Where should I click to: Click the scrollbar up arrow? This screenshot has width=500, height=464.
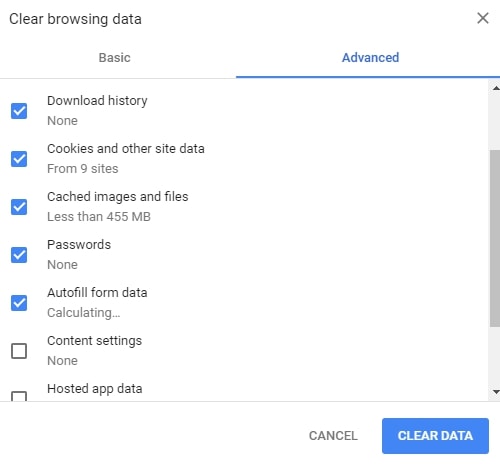(496, 88)
